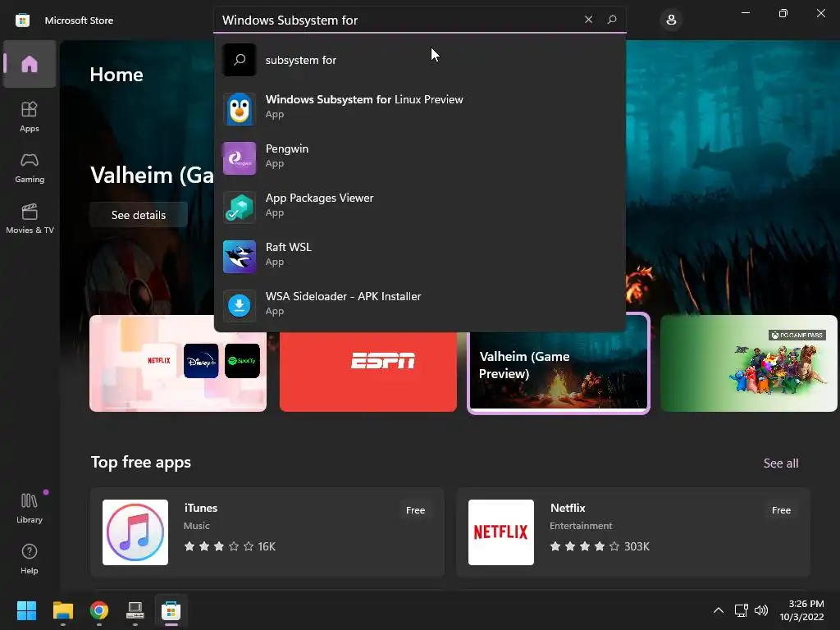
Task: Clear the search box text
Action: (x=588, y=20)
